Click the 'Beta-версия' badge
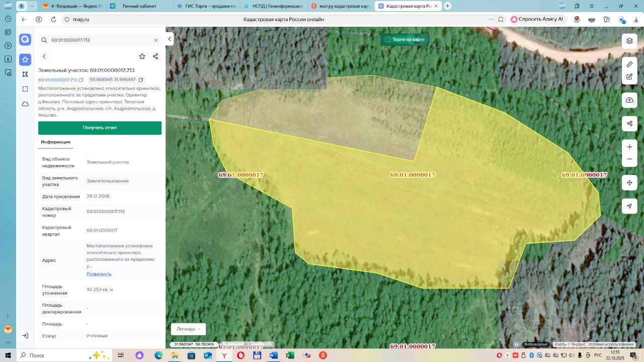 [x=536, y=344]
